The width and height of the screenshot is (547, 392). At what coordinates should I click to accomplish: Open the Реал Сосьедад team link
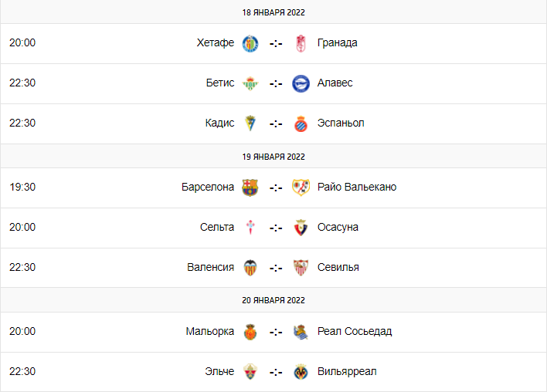[354, 332]
